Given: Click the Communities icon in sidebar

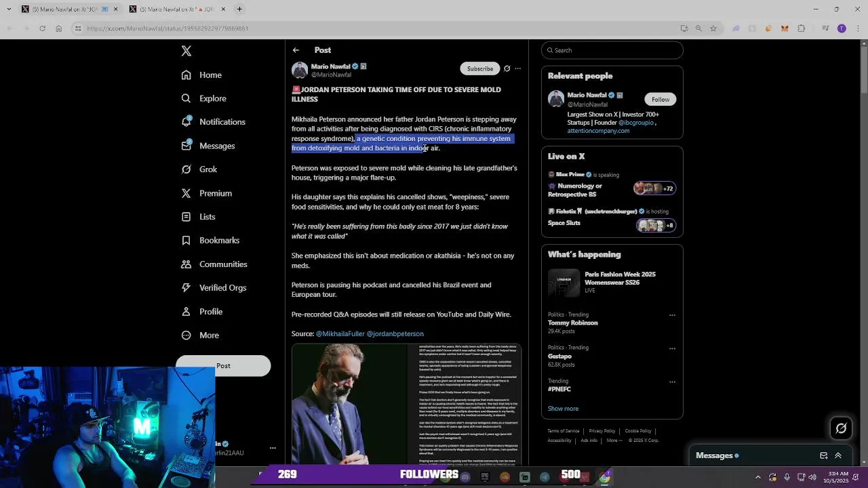Looking at the screenshot, I should [x=186, y=264].
